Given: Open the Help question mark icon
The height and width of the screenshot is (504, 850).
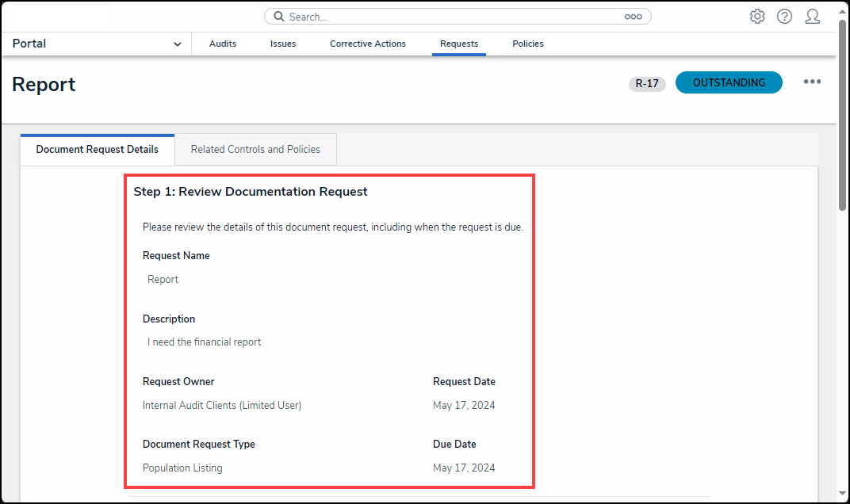Looking at the screenshot, I should click(784, 17).
